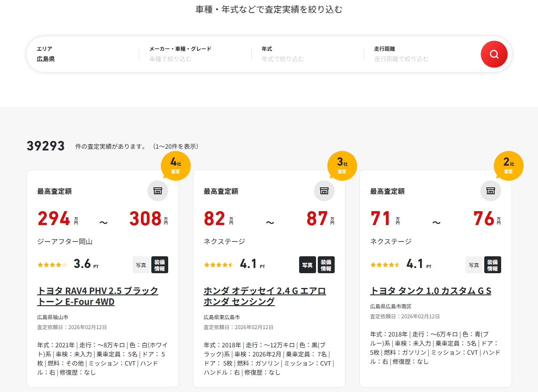Viewport: 538px width, 392px height.
Task: Click store icon on RAV4 PHV card
Action: click(158, 191)
